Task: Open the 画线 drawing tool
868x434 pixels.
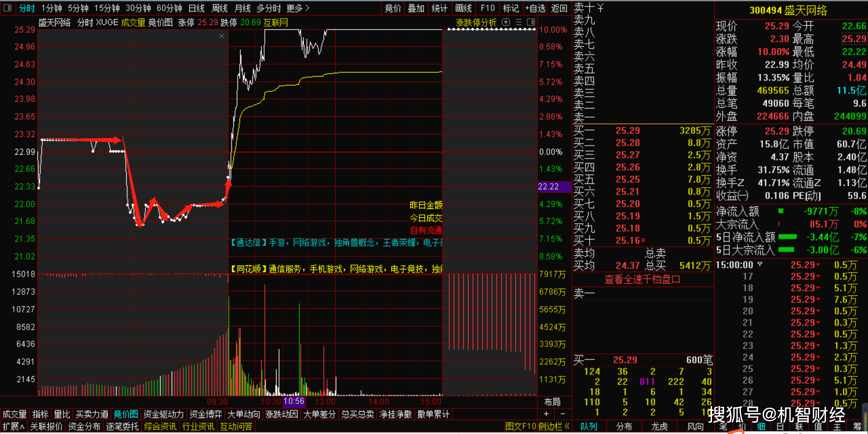Action: pos(463,8)
